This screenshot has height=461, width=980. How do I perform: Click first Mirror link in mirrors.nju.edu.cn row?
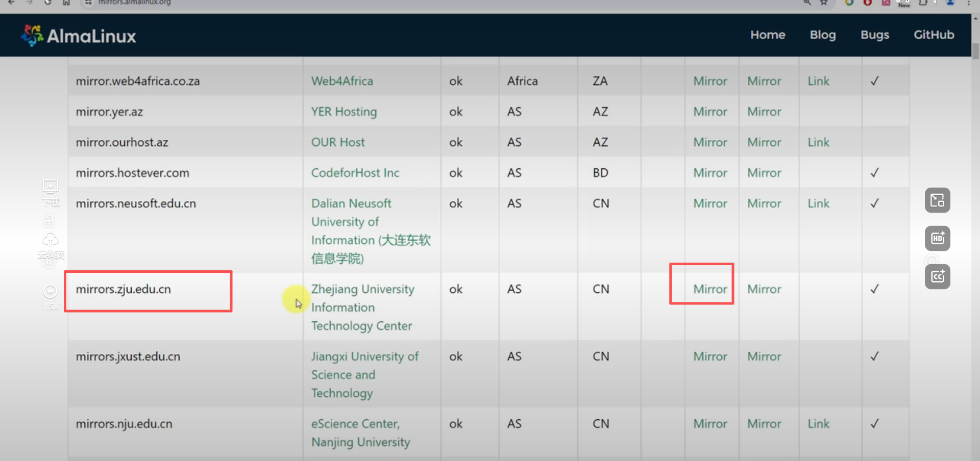click(x=710, y=424)
